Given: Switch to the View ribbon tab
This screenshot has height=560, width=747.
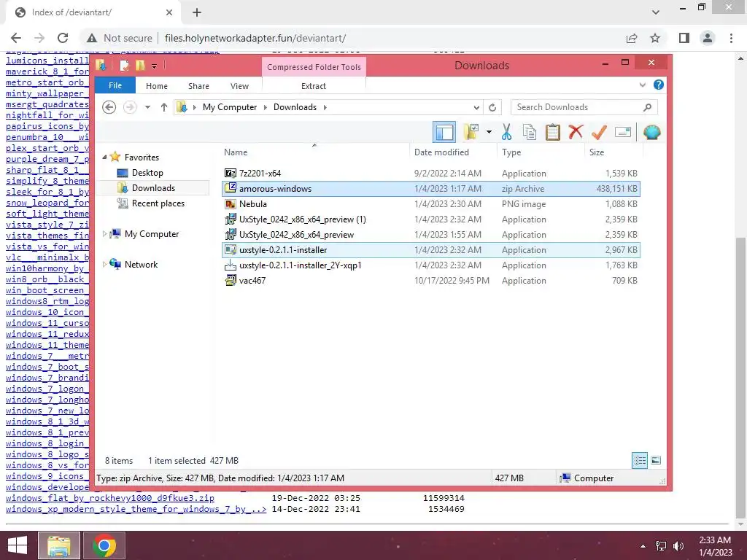Looking at the screenshot, I should 239,86.
